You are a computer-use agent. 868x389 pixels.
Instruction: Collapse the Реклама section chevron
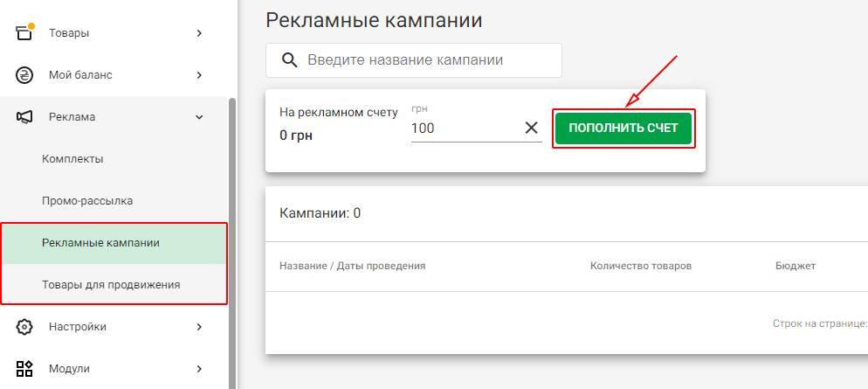(x=199, y=117)
